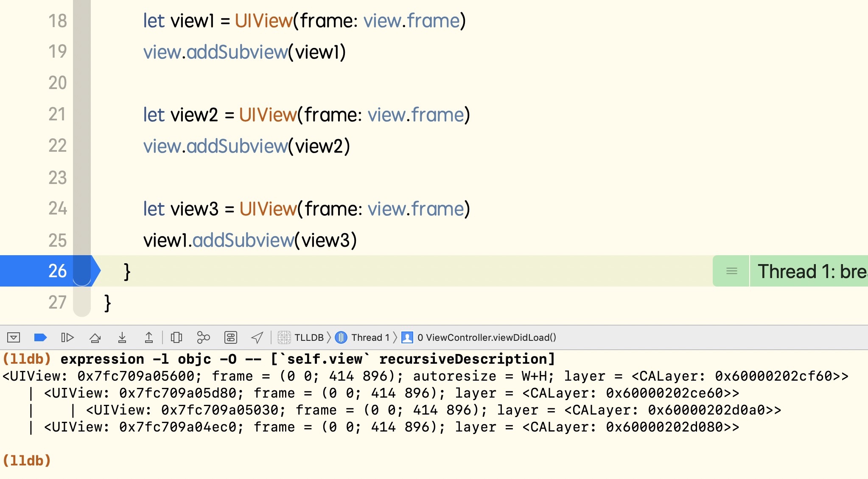868x479 pixels.
Task: Click the Continue program execution button
Action: [x=67, y=337]
